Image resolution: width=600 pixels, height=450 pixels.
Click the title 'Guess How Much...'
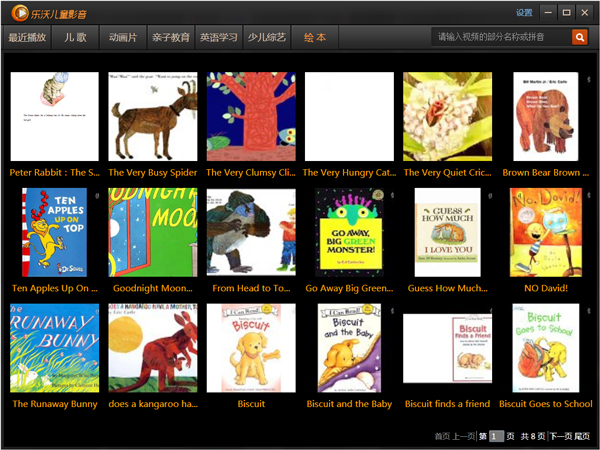coord(447,288)
